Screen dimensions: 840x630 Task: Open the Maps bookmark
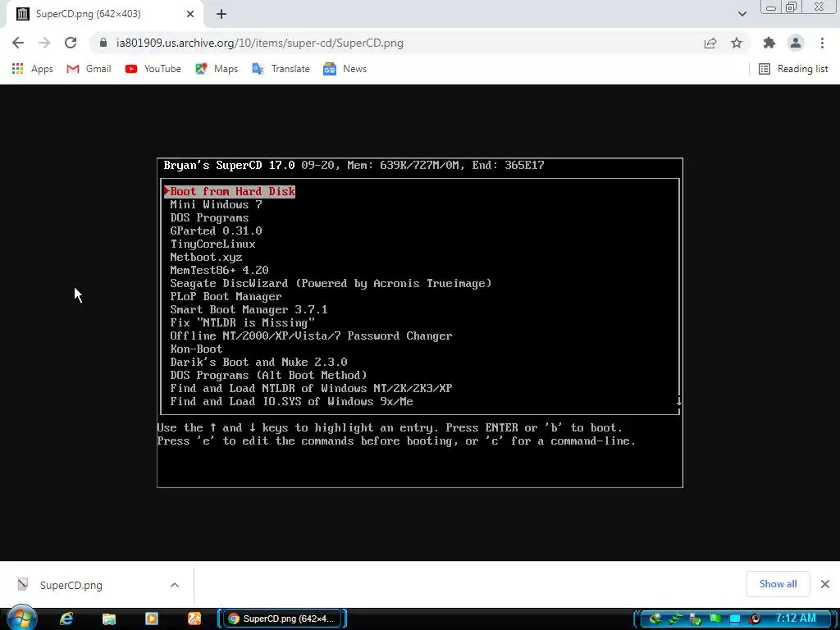click(x=217, y=69)
